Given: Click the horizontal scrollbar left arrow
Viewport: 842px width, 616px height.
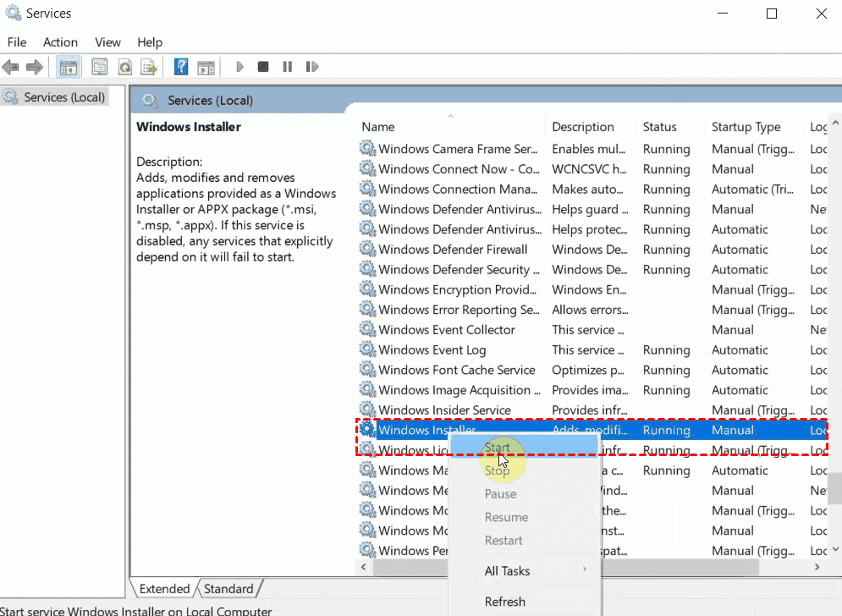Looking at the screenshot, I should tap(364, 567).
